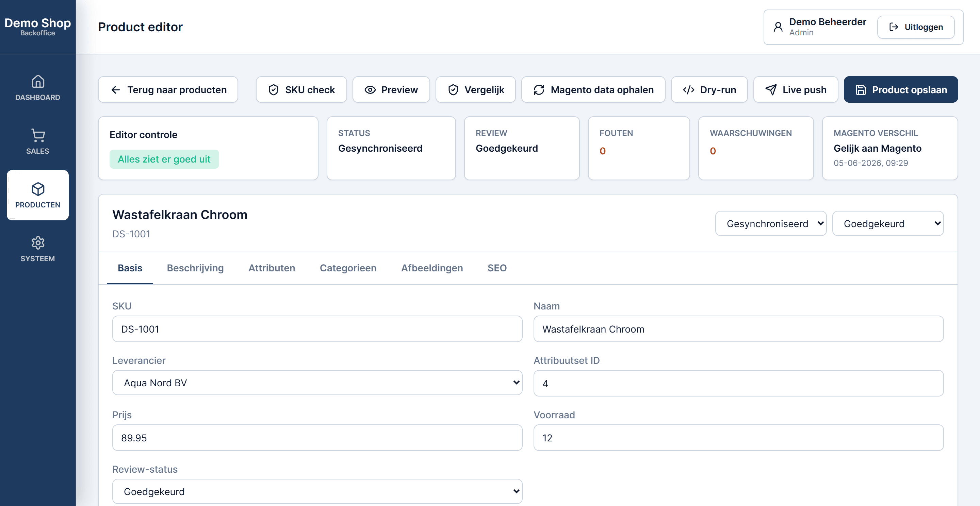Screen dimensions: 980x506
Task: Open the Dashboard house icon in sidebar
Action: tap(38, 81)
